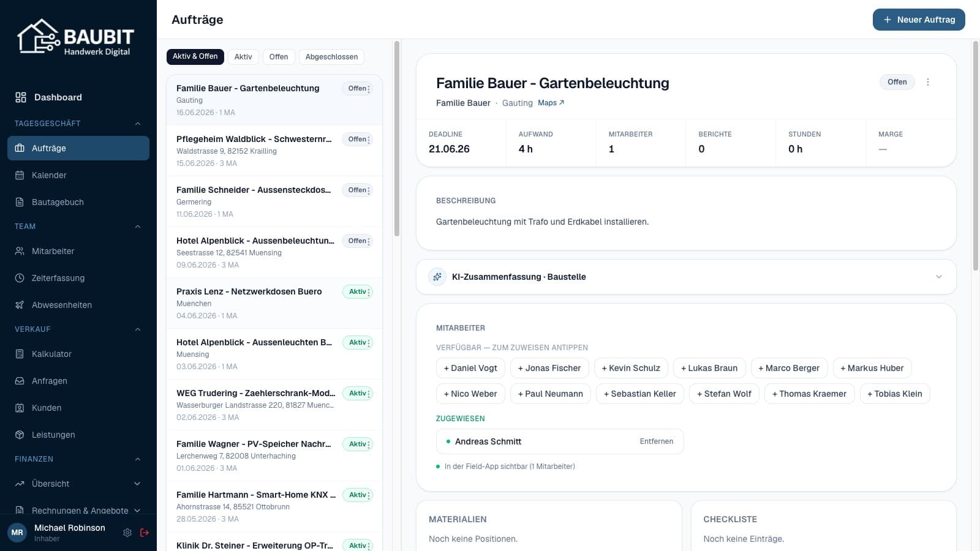Open settings via the gear icon
Screen dimensions: 980x551
(x=127, y=533)
